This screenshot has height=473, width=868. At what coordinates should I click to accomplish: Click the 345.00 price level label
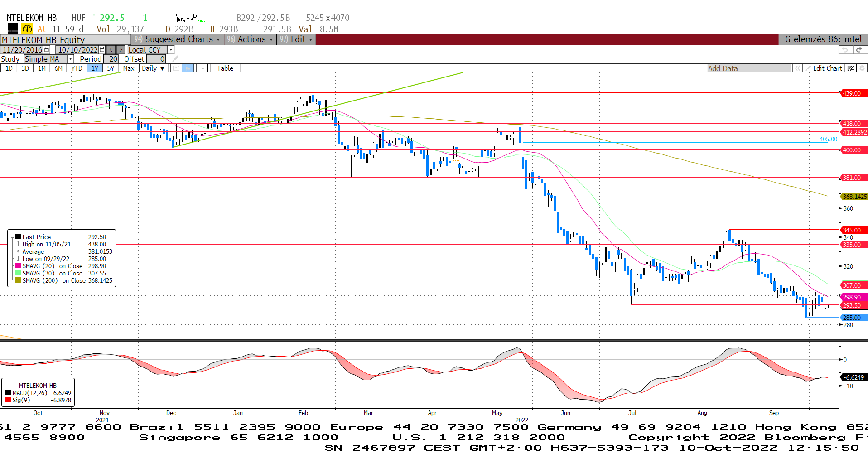pyautogui.click(x=854, y=230)
